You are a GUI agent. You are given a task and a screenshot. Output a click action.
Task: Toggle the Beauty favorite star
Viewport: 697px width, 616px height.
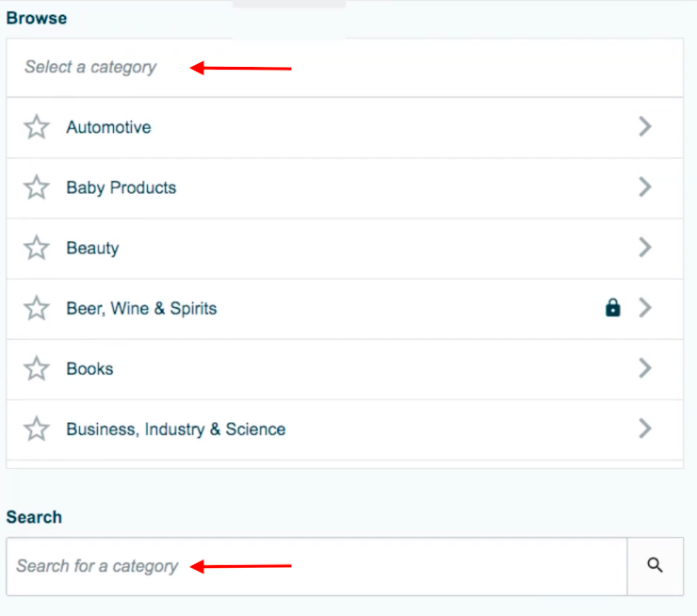click(x=37, y=248)
